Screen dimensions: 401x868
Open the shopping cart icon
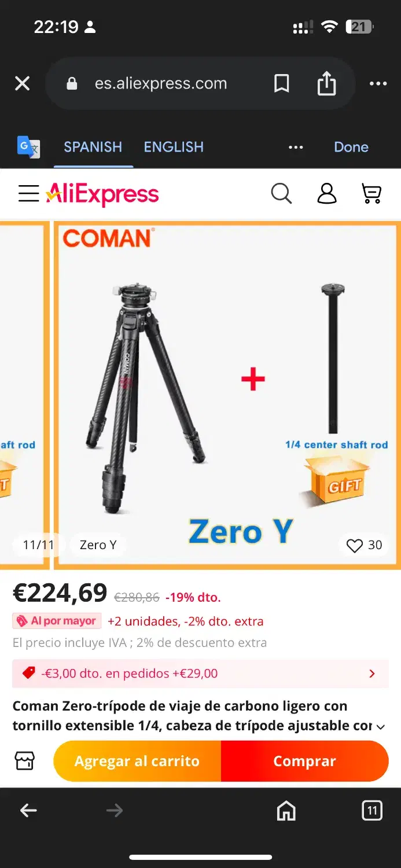(x=371, y=193)
